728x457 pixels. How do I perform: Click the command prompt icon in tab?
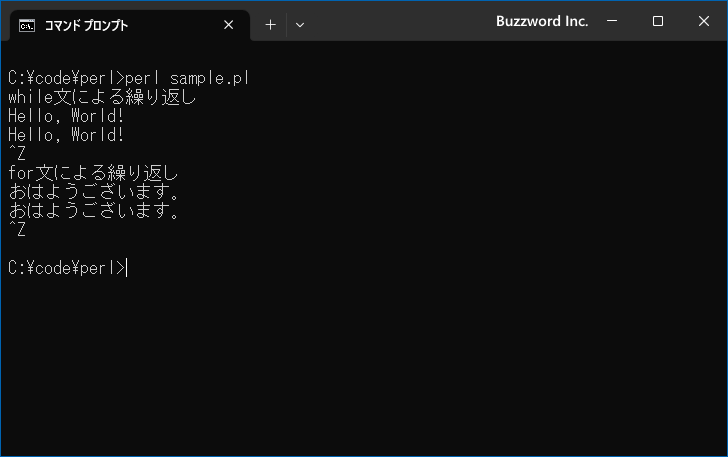[27, 26]
